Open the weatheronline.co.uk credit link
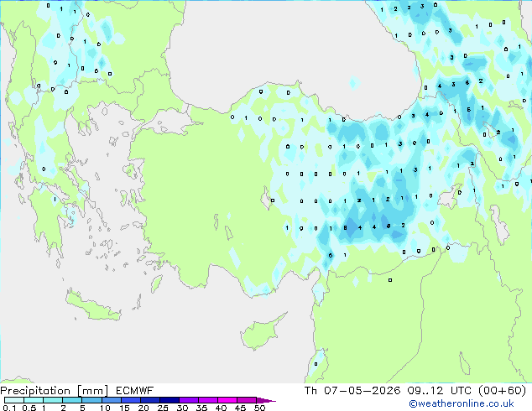The image size is (532, 411). click(461, 403)
